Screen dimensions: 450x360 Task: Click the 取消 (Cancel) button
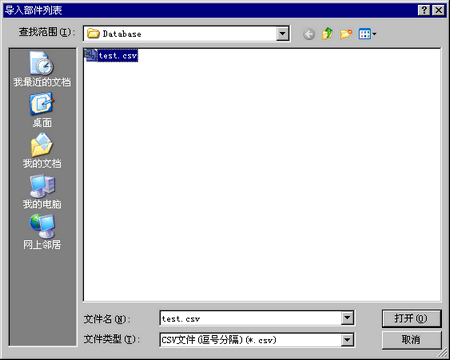click(x=411, y=340)
